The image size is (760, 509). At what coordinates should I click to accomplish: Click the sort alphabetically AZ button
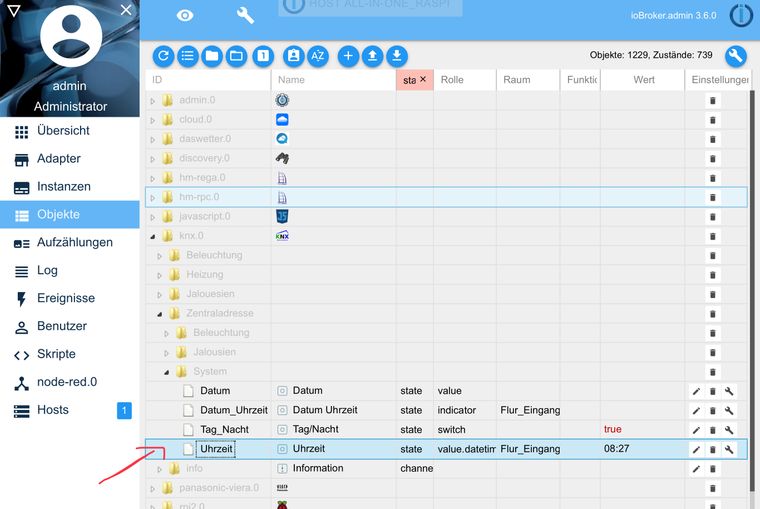pyautogui.click(x=318, y=56)
